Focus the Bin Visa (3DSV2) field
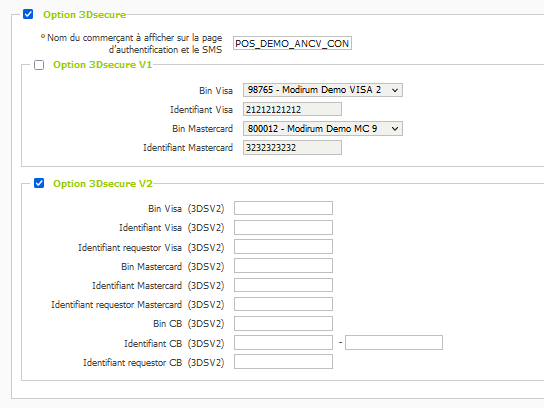 (283, 208)
